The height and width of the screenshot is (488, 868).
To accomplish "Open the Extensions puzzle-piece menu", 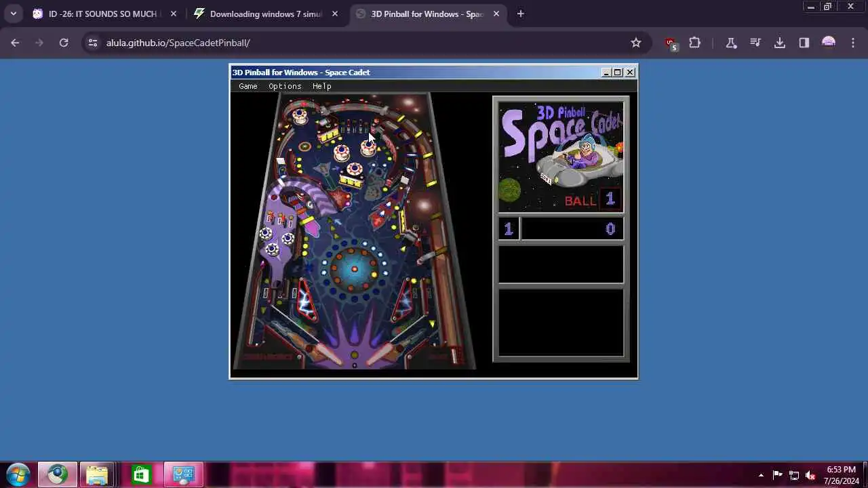I will pos(694,43).
